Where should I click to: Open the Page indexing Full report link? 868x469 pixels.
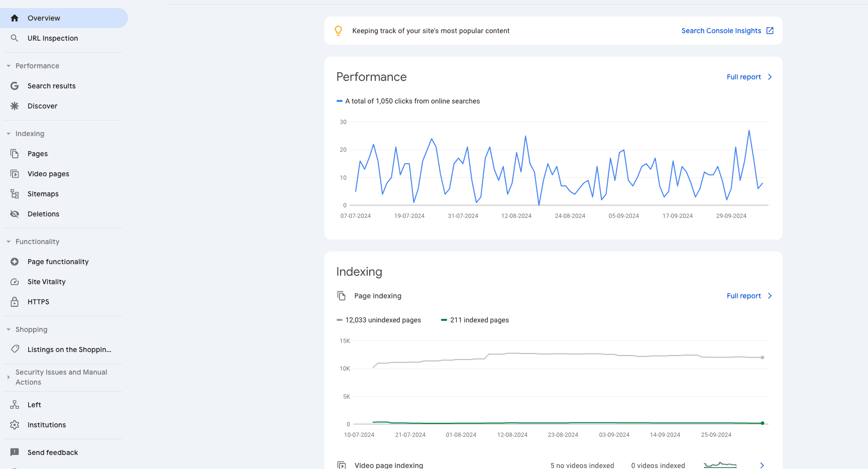point(748,296)
